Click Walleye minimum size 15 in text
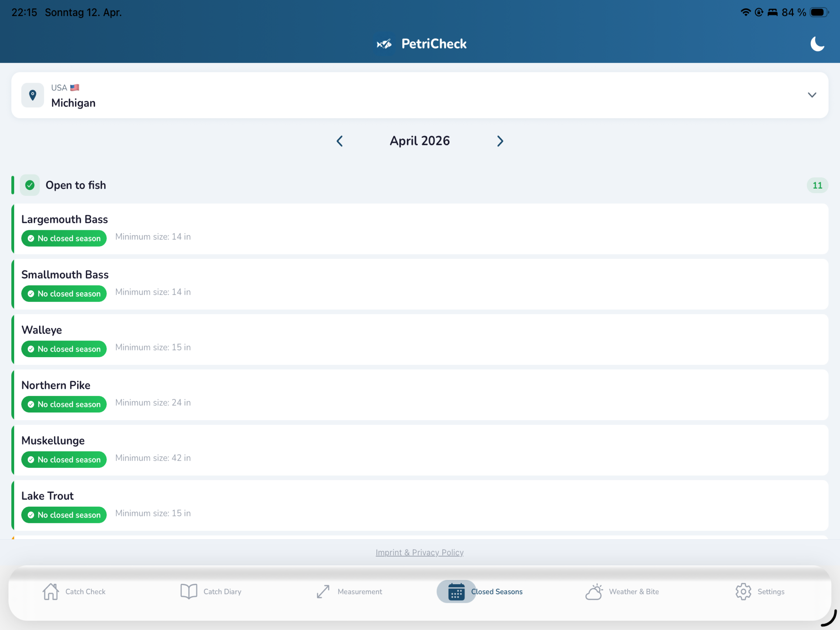840x630 pixels. pos(153,347)
